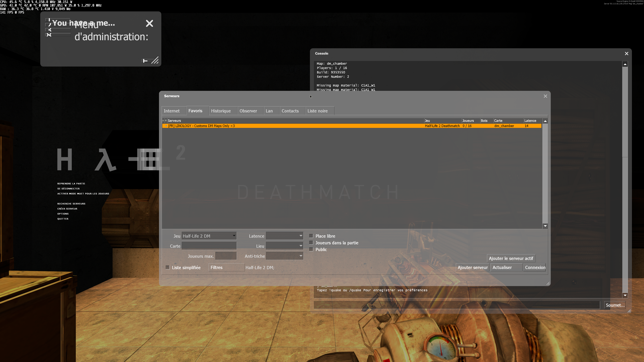Focus the Console command input field

pyautogui.click(x=457, y=305)
